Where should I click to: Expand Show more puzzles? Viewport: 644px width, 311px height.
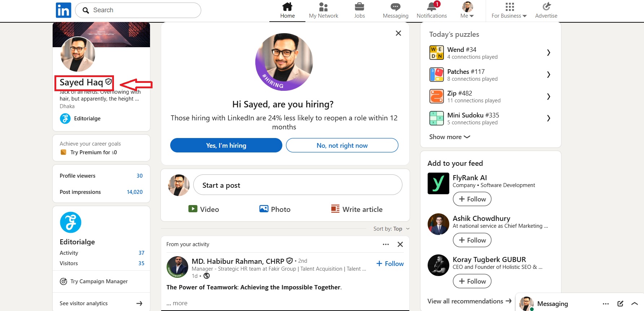(450, 137)
